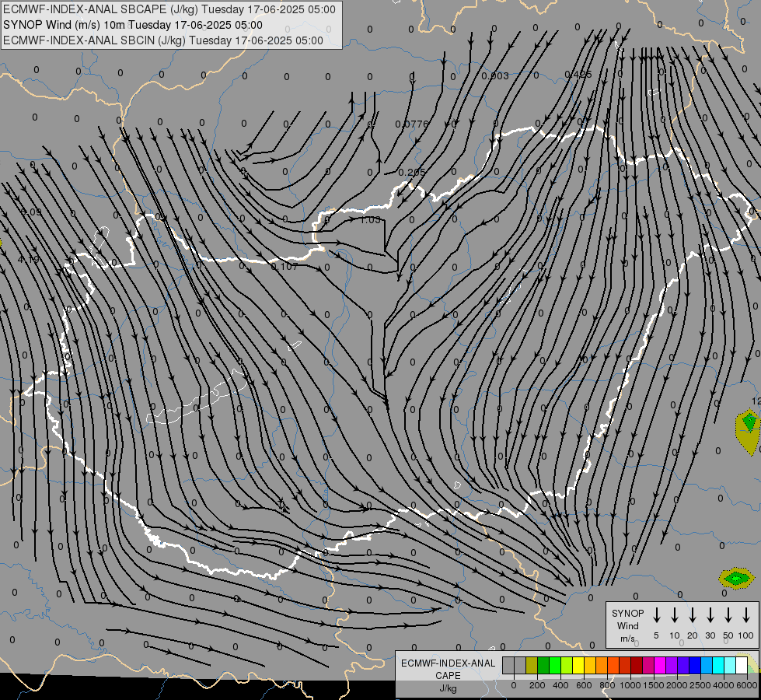The height and width of the screenshot is (700, 761).
Task: Select the olive CAPE legend swatch
Action: click(532, 665)
